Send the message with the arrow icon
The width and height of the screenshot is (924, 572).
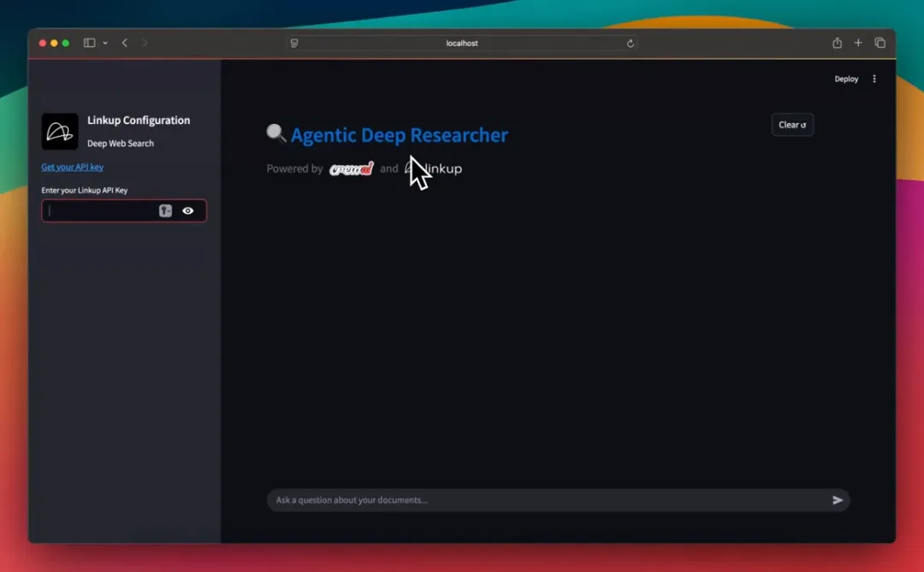838,500
